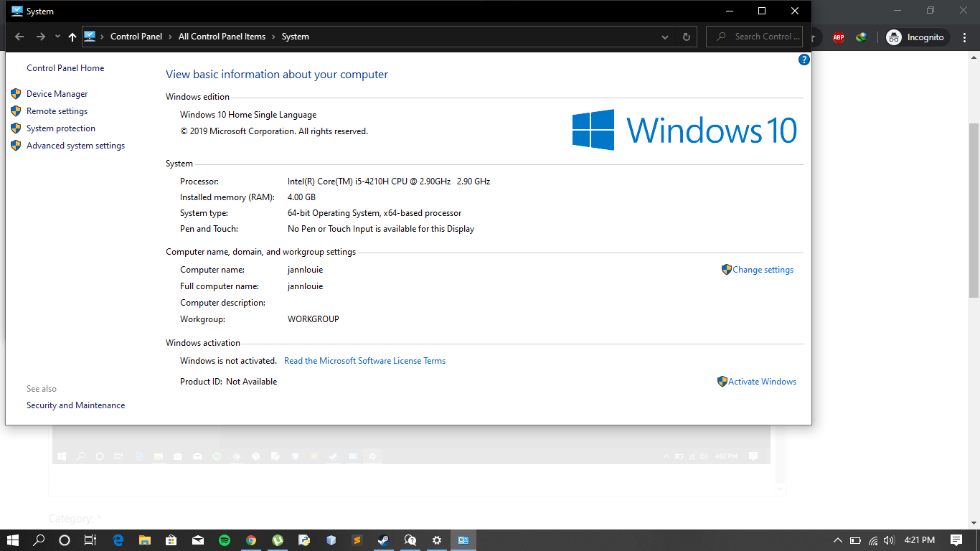This screenshot has height=551, width=980.
Task: Open Sublime Text from taskbar
Action: pyautogui.click(x=357, y=540)
